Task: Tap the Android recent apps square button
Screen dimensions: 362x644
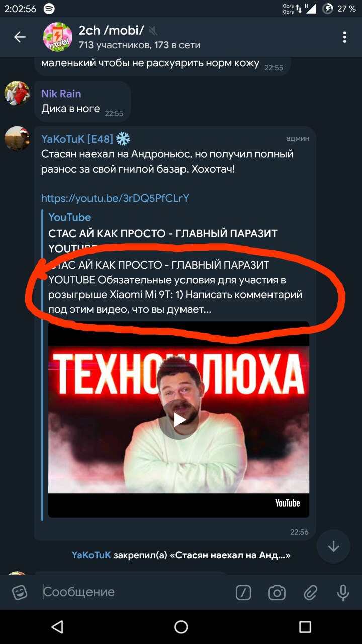Action: pyautogui.click(x=305, y=626)
